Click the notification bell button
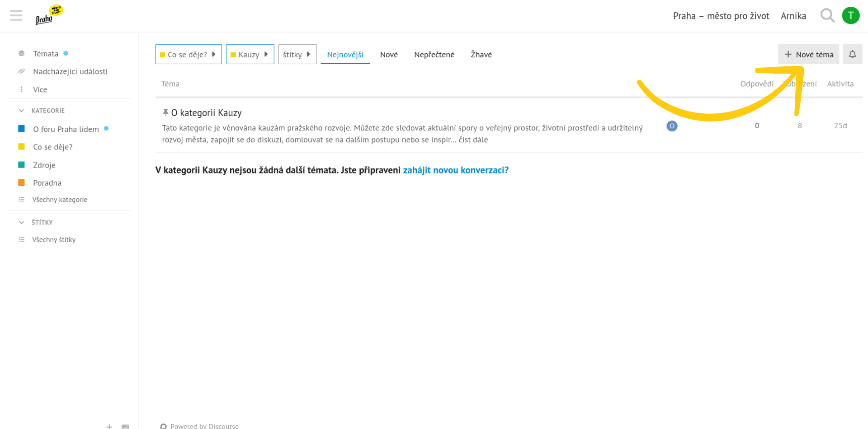This screenshot has height=429, width=868. point(852,54)
